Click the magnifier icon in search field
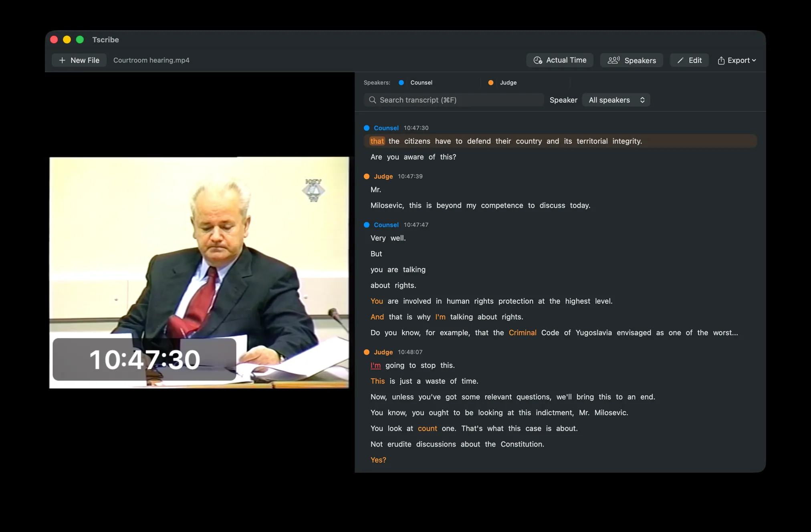 point(372,100)
